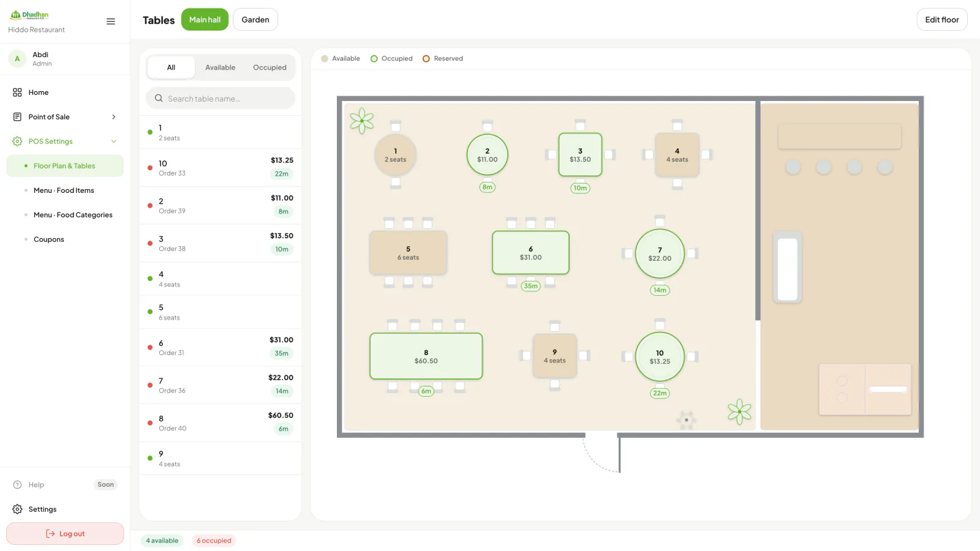Select table 9 with 4 seats on the floor plan

[555, 356]
